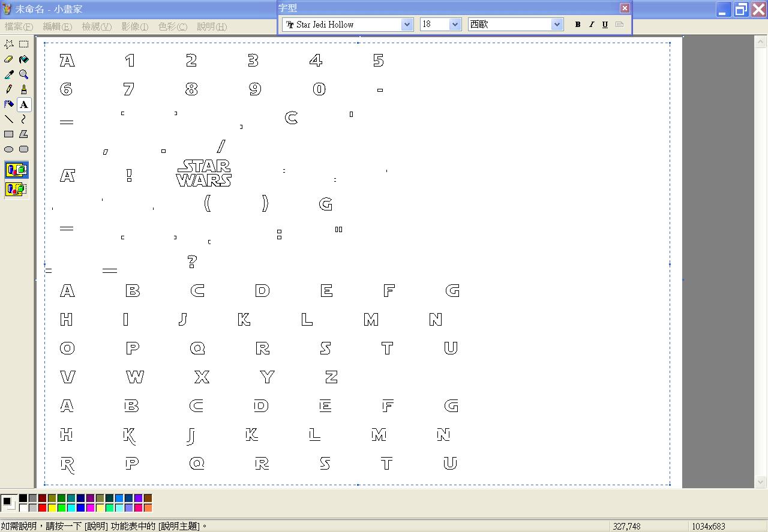Open the 色彩(C) menu
Image resolution: width=768 pixels, height=532 pixels.
173,27
